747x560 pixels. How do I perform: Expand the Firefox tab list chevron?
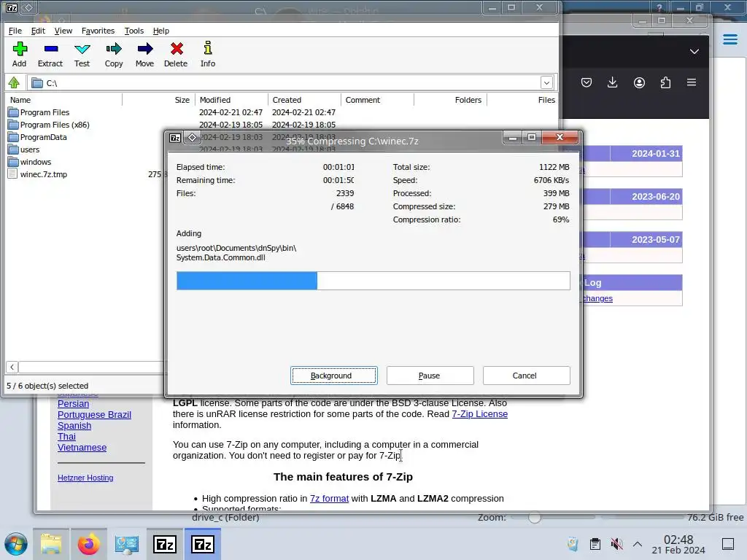(x=694, y=52)
